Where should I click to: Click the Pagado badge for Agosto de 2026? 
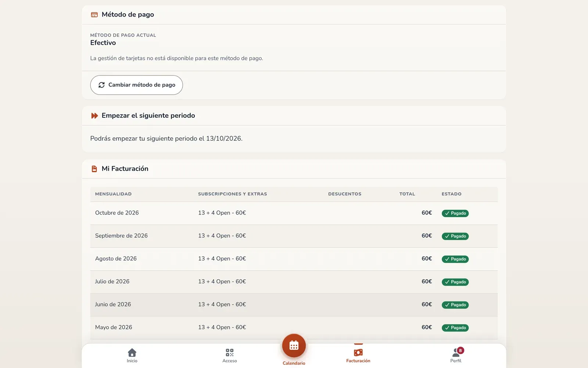tap(455, 259)
